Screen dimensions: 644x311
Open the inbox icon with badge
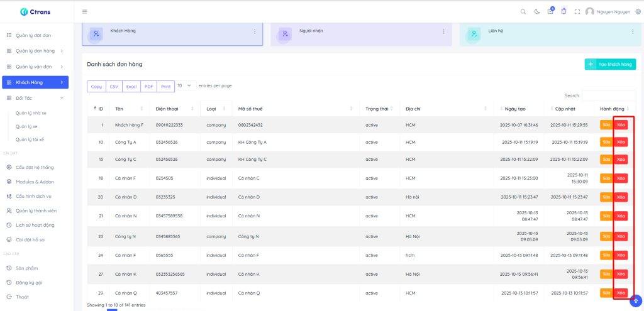(x=550, y=11)
